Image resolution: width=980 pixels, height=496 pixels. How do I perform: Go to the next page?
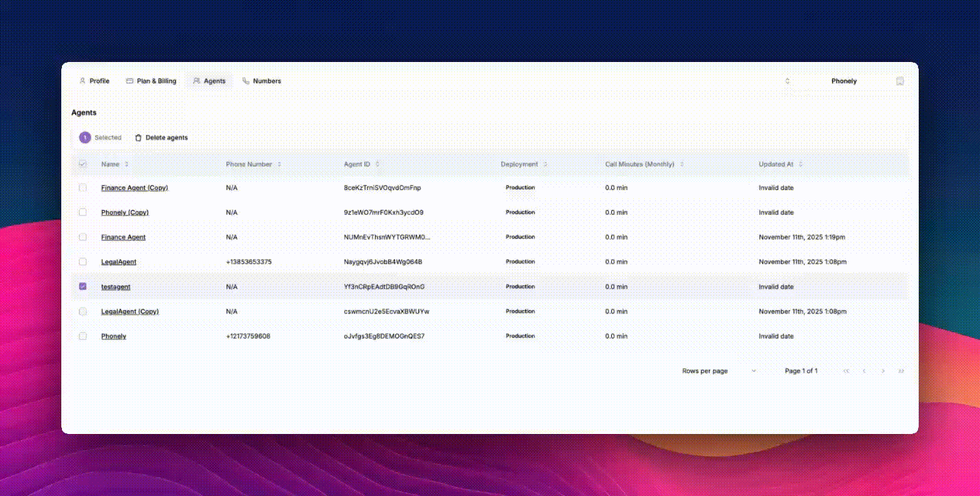(x=883, y=371)
